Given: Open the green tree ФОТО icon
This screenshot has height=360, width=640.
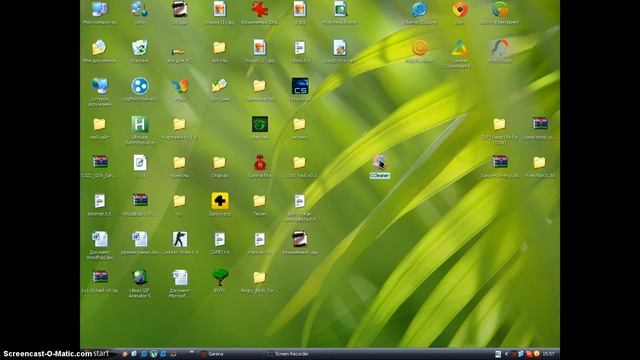Looking at the screenshot, I should click(x=220, y=278).
